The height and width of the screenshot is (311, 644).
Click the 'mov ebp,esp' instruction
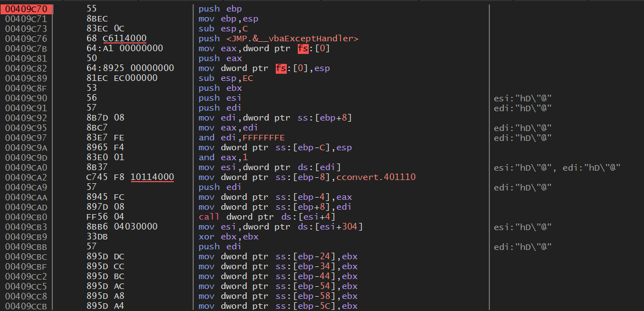click(228, 19)
